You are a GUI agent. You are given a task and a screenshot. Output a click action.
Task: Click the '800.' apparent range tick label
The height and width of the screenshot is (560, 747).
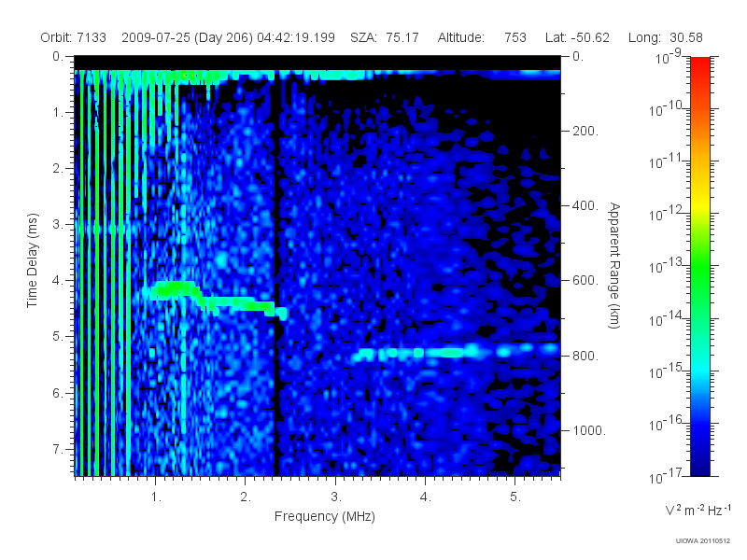pyautogui.click(x=585, y=356)
